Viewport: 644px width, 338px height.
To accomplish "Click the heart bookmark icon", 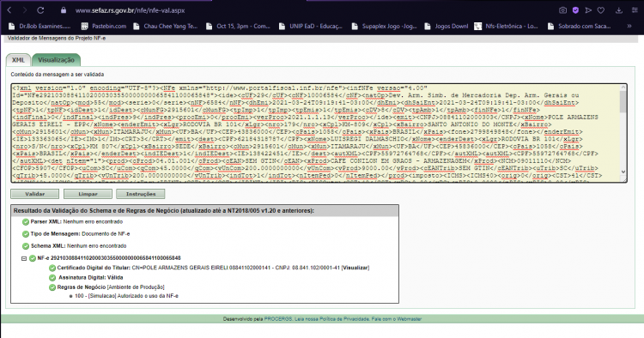I will point(601,10).
